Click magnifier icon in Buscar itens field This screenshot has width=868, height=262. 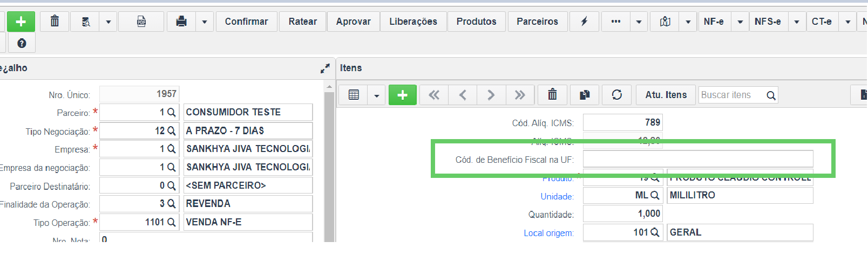(771, 95)
